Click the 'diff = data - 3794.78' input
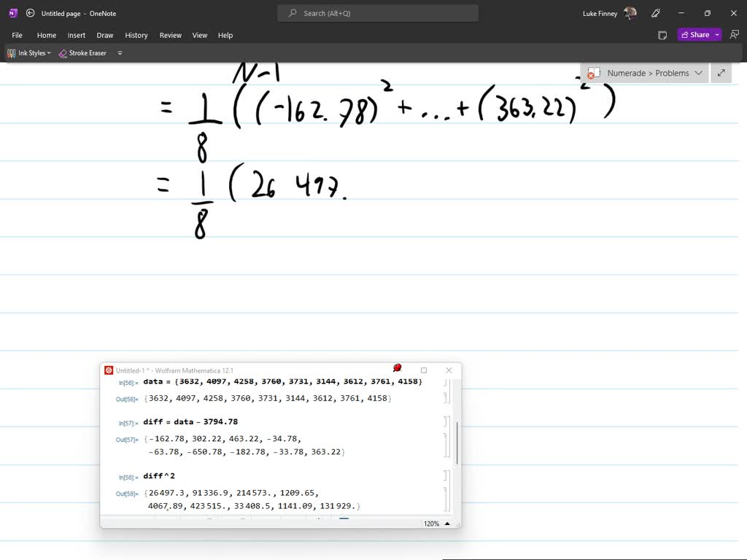 click(x=190, y=421)
